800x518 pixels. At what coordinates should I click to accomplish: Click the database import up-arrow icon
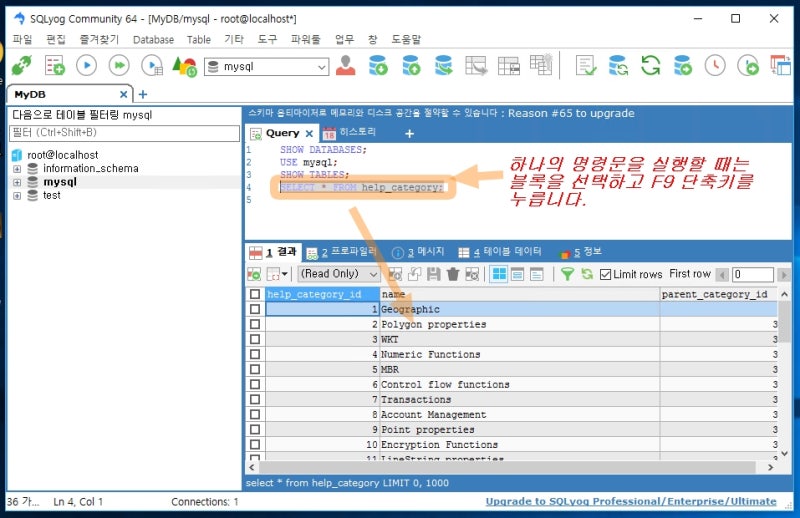pos(411,65)
